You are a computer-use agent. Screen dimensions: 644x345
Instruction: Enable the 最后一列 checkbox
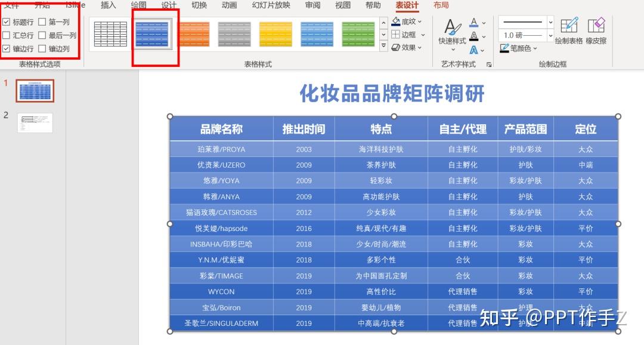click(x=42, y=35)
